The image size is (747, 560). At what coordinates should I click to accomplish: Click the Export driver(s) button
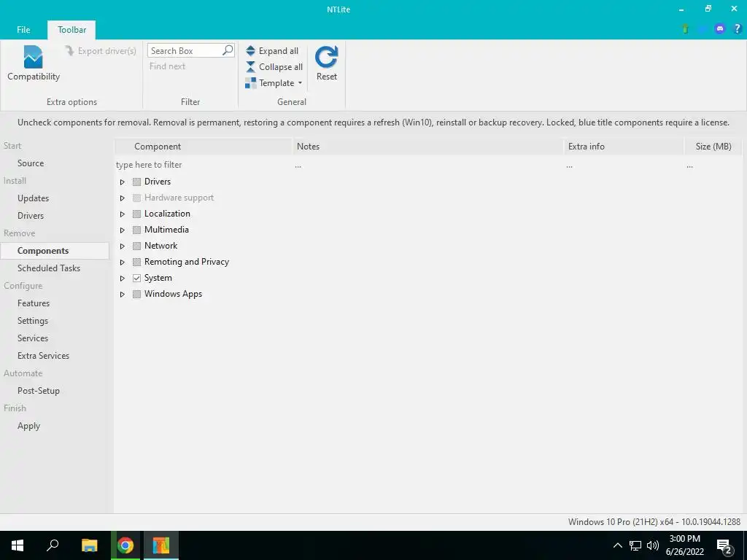click(101, 51)
